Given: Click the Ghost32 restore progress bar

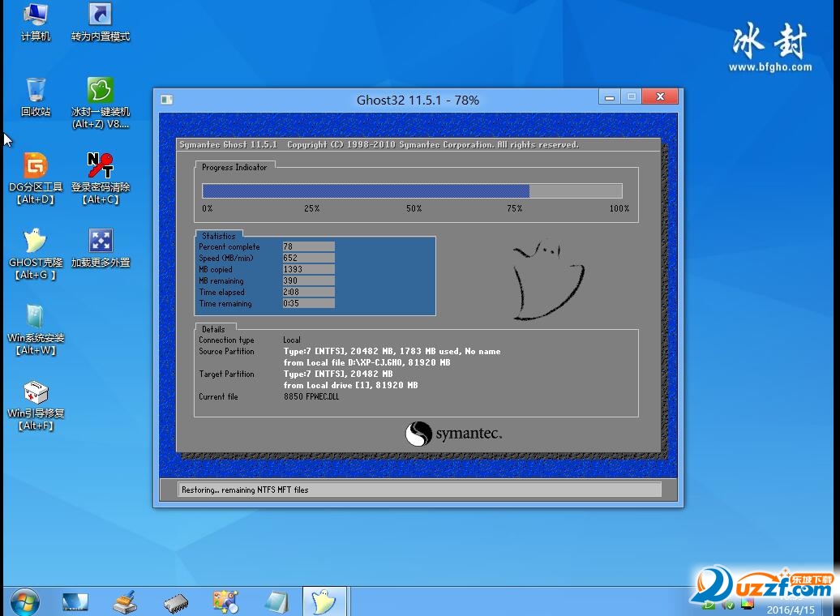Looking at the screenshot, I should click(412, 191).
